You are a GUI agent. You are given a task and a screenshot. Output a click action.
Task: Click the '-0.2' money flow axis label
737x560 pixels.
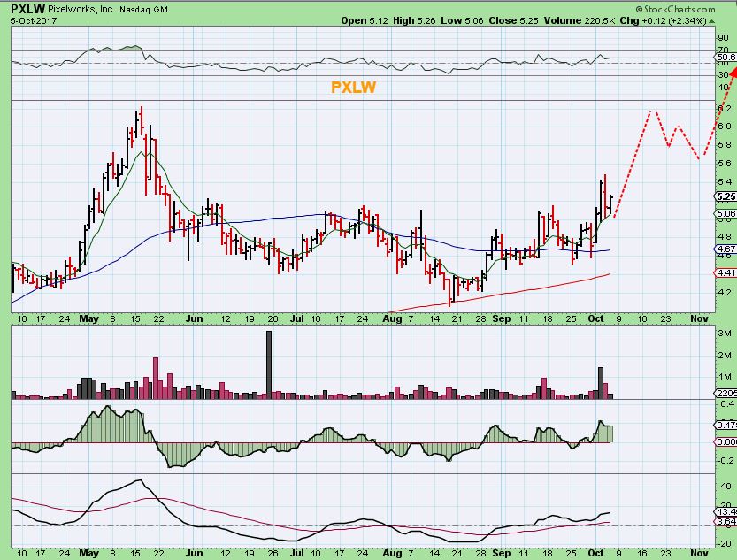coord(725,460)
